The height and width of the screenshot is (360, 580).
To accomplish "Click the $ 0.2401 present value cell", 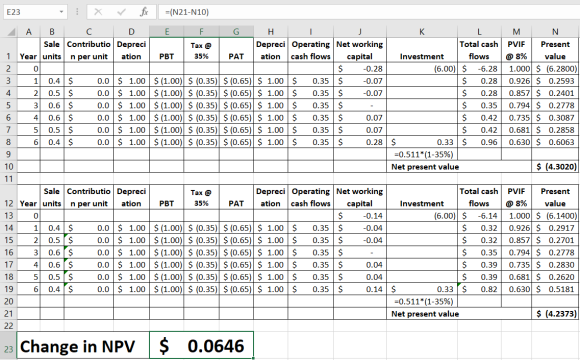I will click(555, 93).
